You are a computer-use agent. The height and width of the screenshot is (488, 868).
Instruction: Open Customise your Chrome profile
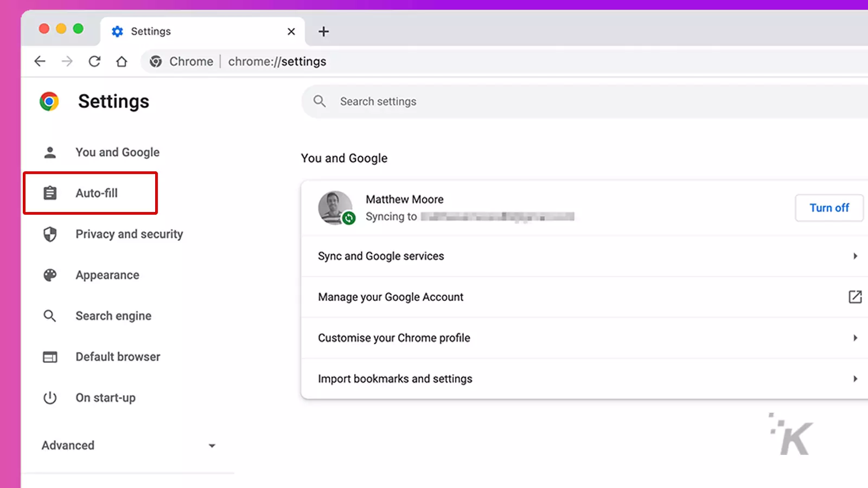(585, 338)
